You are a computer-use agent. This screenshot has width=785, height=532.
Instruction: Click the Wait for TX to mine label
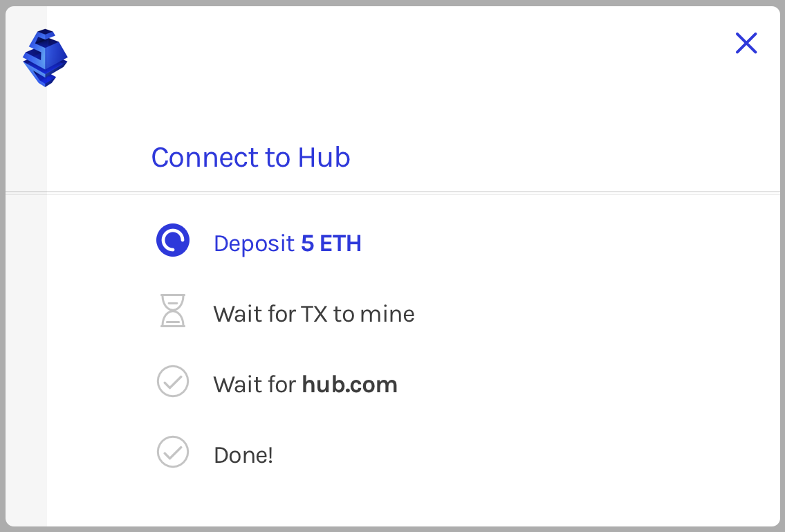click(314, 313)
